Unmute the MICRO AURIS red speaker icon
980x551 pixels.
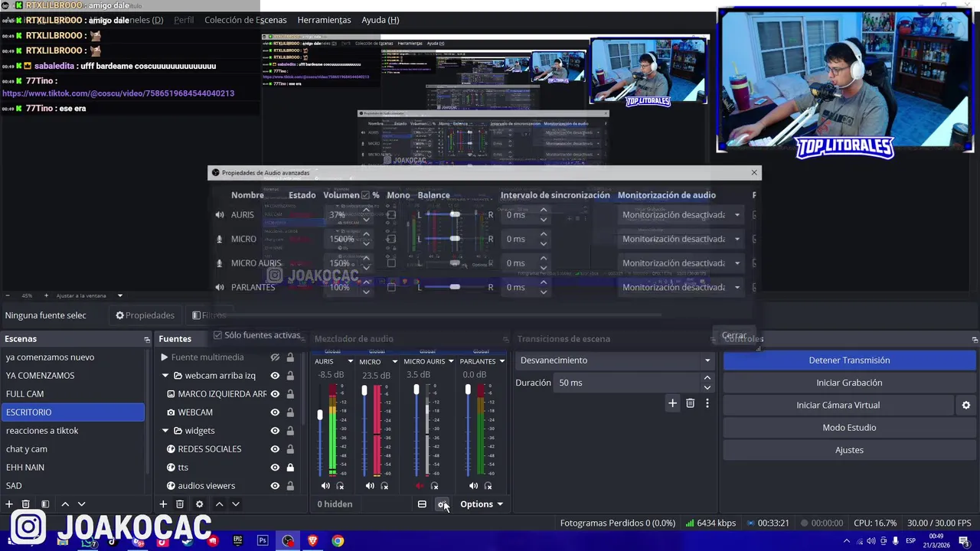tap(420, 486)
